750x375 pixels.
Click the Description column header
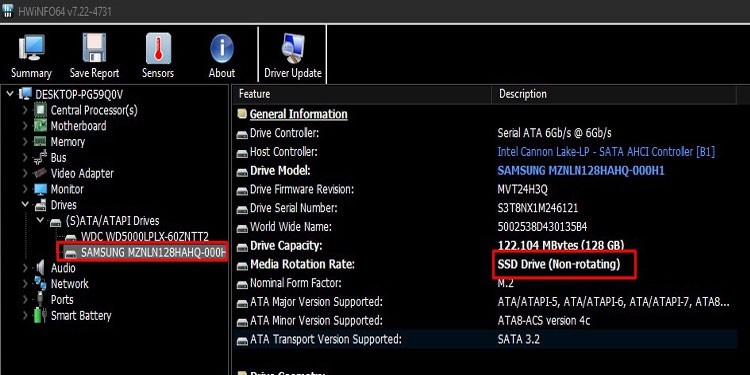[x=614, y=94]
